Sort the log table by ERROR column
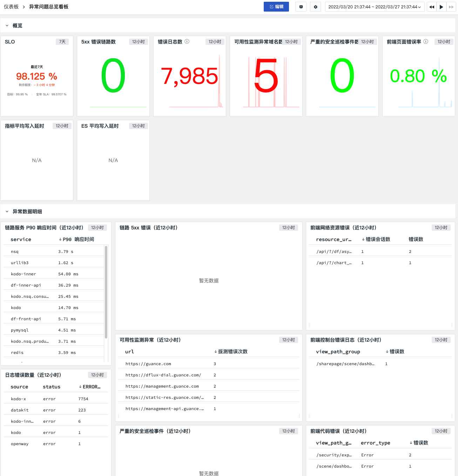The image size is (458, 476). 89,387
